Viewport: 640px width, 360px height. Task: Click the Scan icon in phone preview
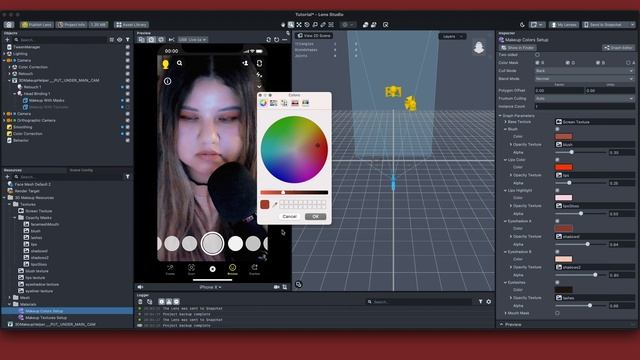coord(191,269)
